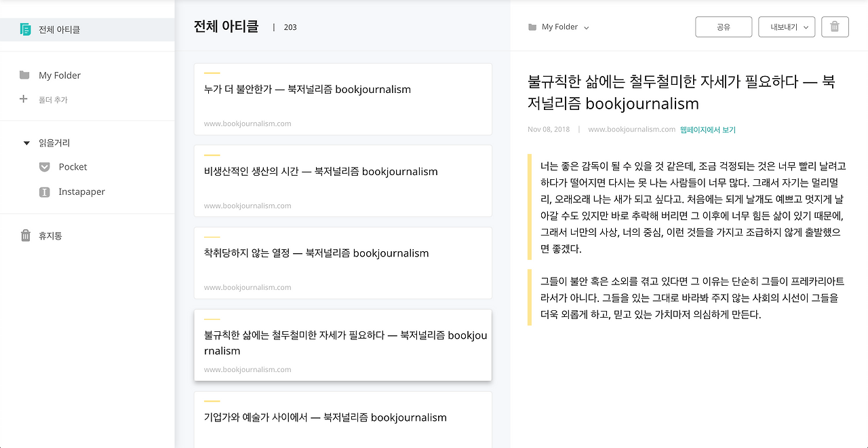
Task: Click the My Folder folder icon above article
Action: click(x=533, y=26)
